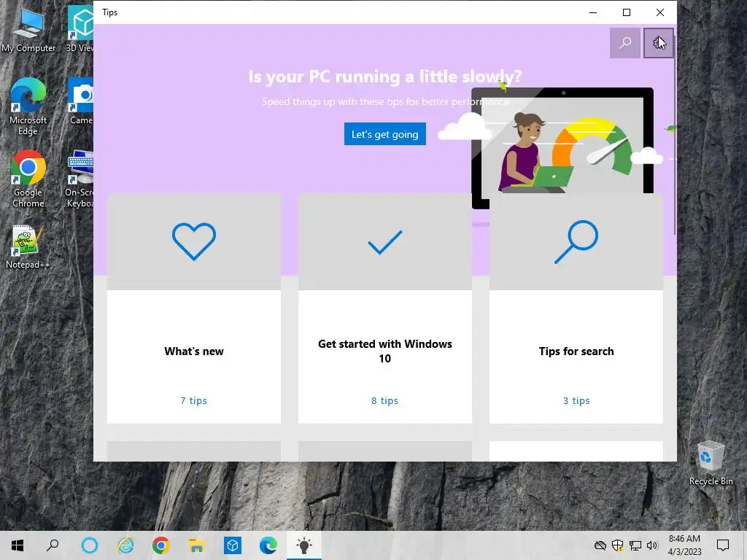Select the Recycle Bin desktop icon

pos(711,463)
